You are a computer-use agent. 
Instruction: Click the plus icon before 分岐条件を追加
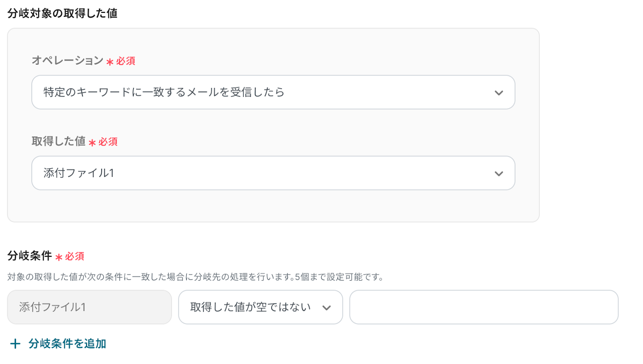(15, 344)
